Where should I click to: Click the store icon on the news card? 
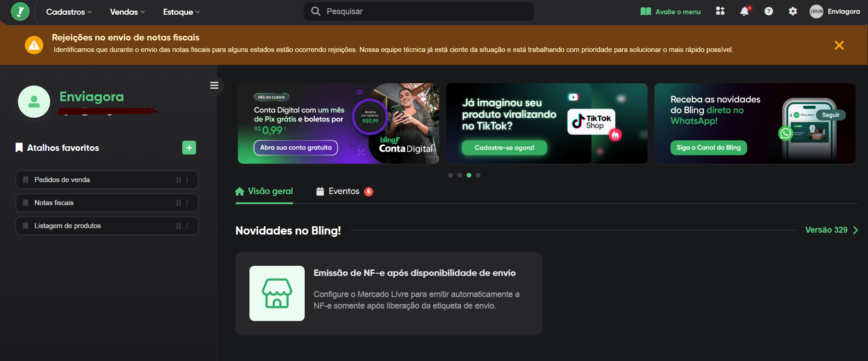[277, 293]
